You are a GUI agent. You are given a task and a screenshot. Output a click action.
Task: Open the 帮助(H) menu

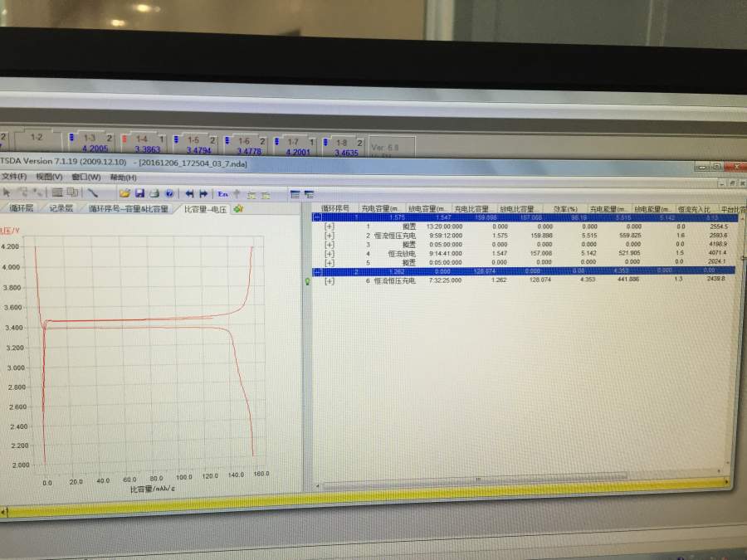click(124, 178)
